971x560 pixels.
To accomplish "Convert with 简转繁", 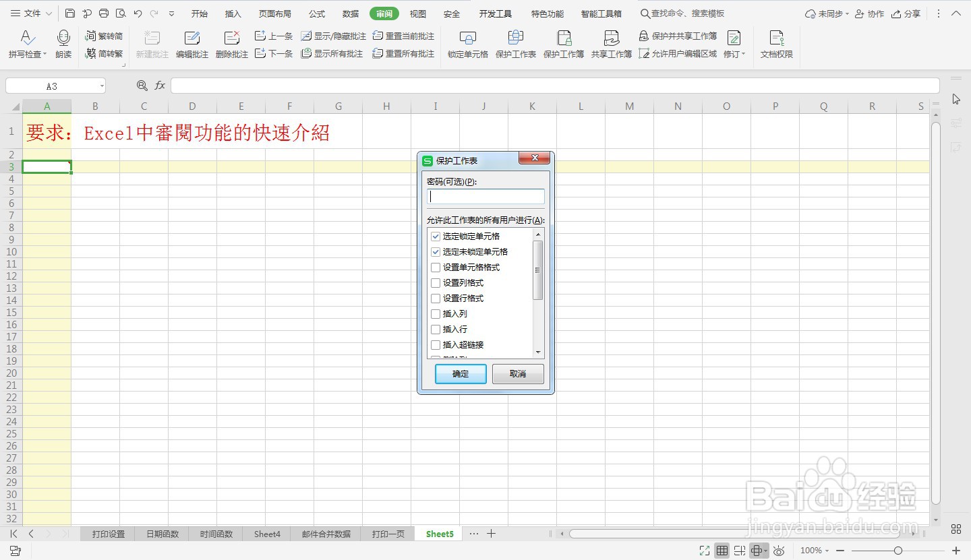I will point(105,54).
